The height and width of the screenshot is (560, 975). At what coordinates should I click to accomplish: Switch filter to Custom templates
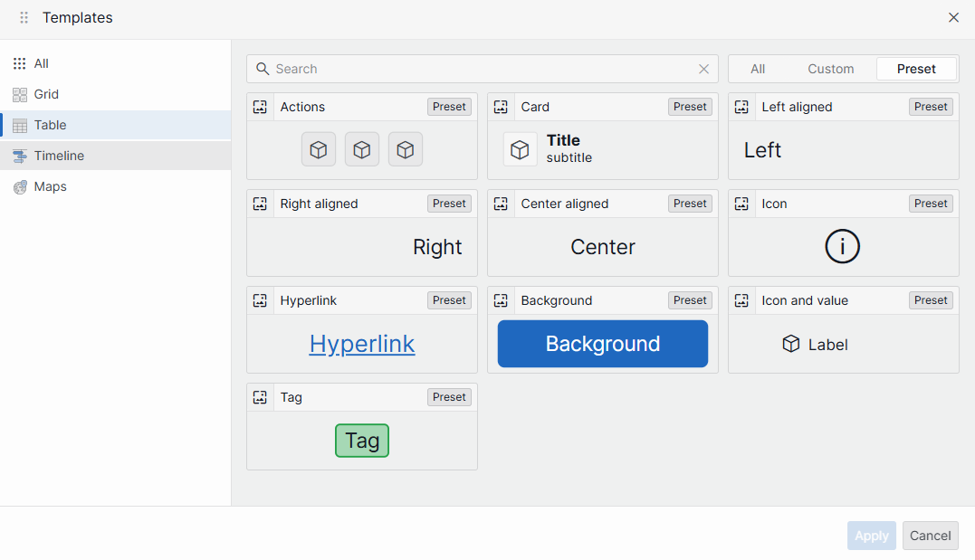[830, 69]
